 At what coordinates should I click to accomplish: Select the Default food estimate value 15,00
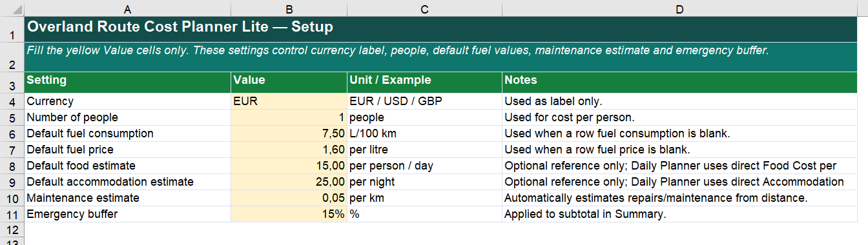(x=289, y=166)
